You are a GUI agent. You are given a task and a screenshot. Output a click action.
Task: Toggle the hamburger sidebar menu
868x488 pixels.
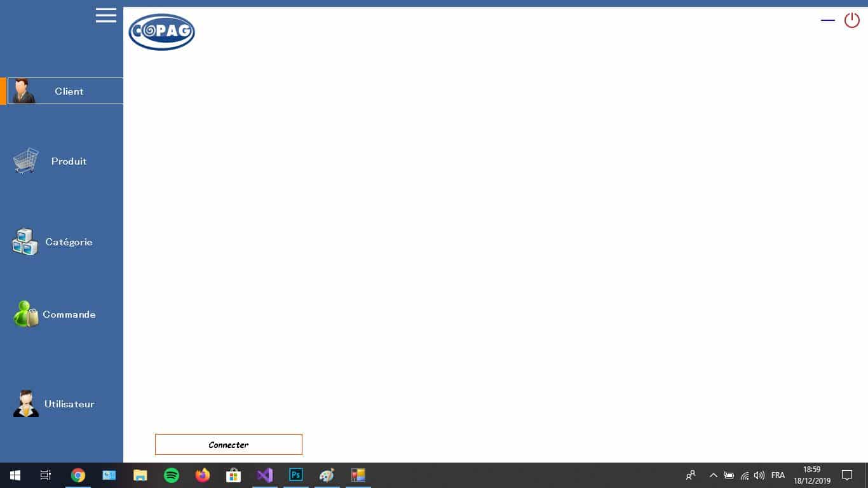tap(106, 15)
